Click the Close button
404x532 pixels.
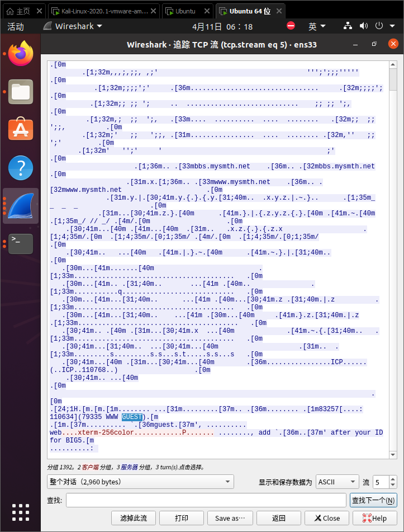327,518
